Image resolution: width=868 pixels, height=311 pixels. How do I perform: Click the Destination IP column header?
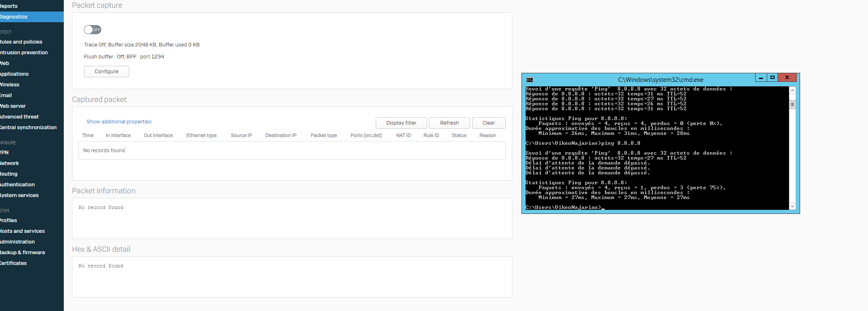[281, 135]
